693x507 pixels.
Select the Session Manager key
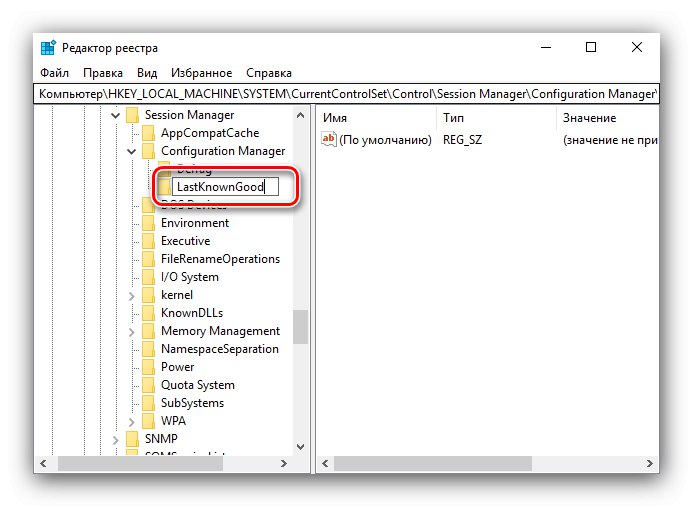[189, 115]
